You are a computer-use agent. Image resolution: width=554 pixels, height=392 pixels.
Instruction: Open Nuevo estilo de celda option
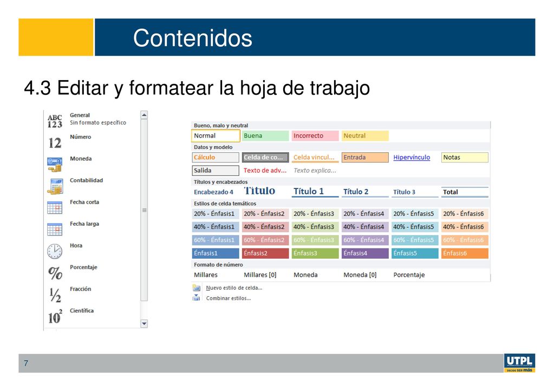pyautogui.click(x=234, y=288)
